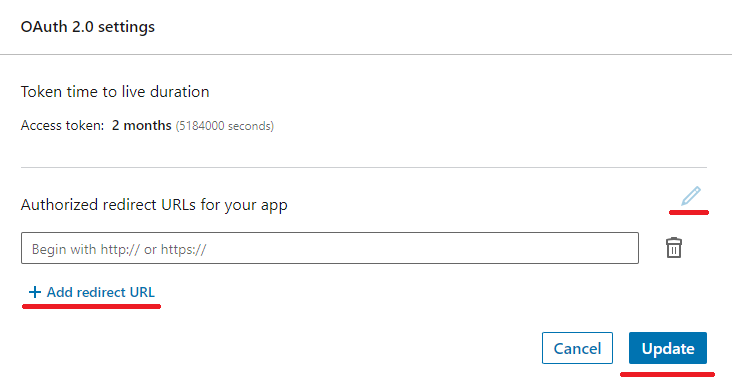Click the OAuth 2.0 settings heading
Screen dimensions: 751x385
(x=88, y=27)
